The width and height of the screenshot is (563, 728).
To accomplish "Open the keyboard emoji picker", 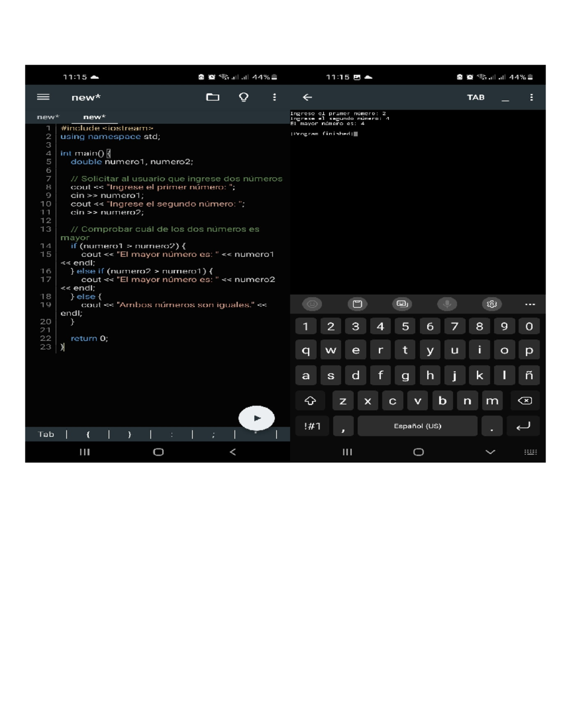I will [312, 304].
